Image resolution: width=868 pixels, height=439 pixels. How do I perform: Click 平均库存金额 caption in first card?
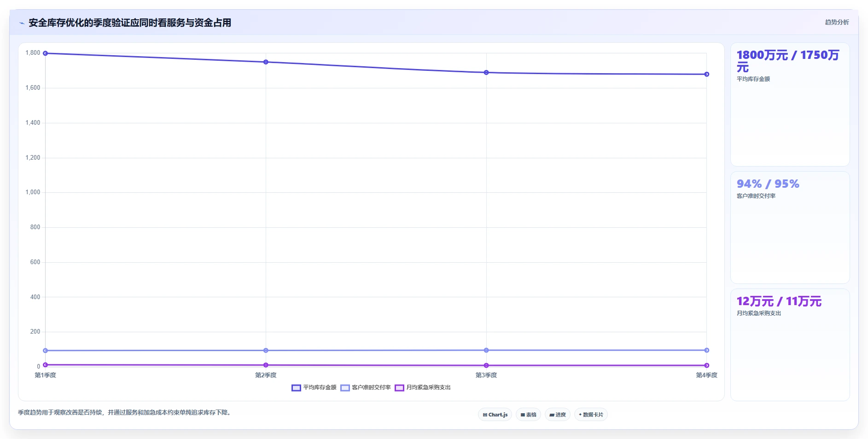click(753, 79)
